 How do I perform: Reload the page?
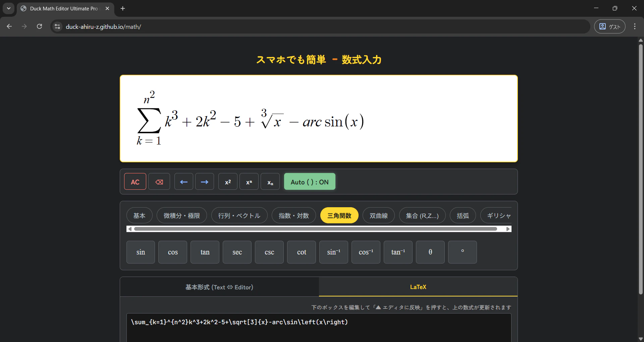(39, 26)
